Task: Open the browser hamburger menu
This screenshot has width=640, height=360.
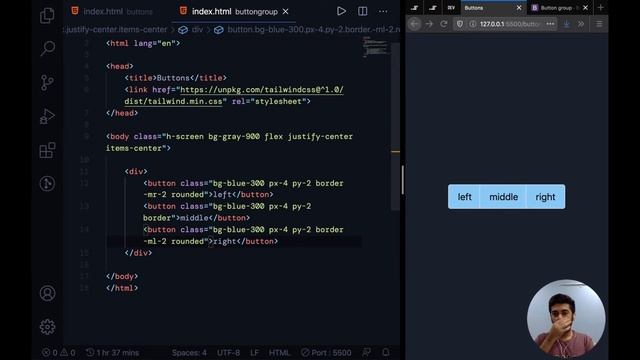Action: pos(599,24)
